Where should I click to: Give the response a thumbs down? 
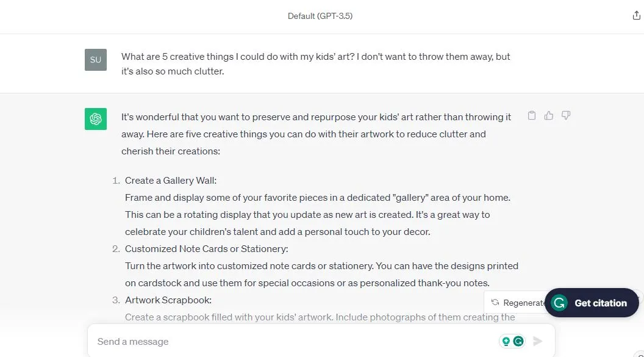tap(566, 115)
